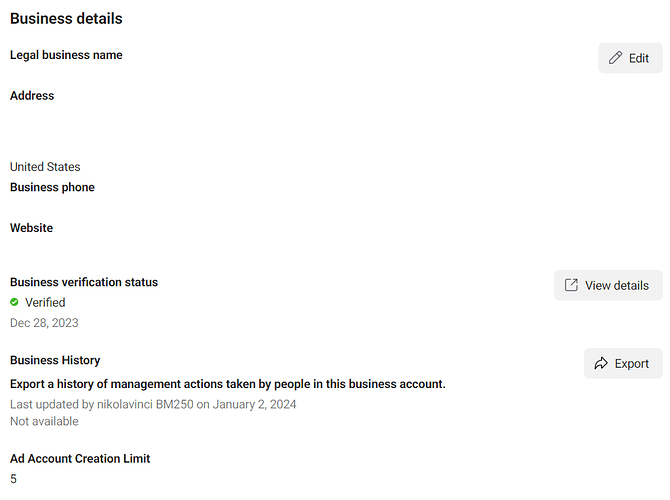Click the Legal business name label

coord(66,55)
